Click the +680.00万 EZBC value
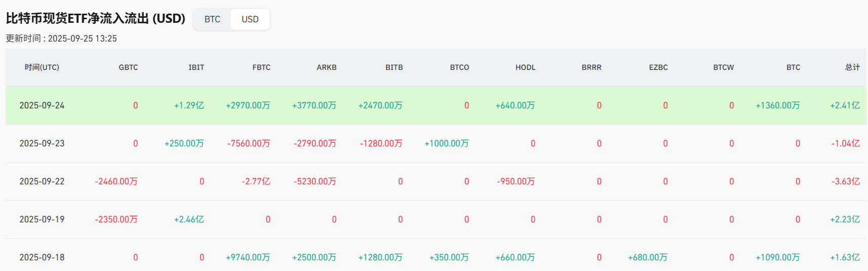The width and height of the screenshot is (868, 271). (648, 257)
